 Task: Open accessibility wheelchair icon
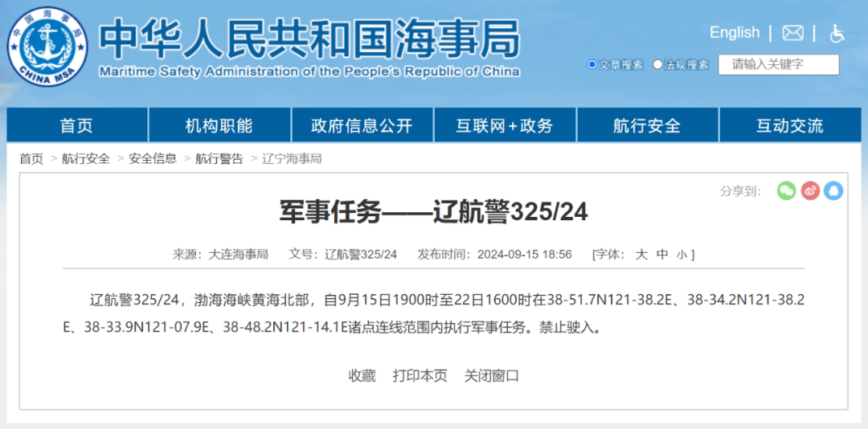pos(837,33)
